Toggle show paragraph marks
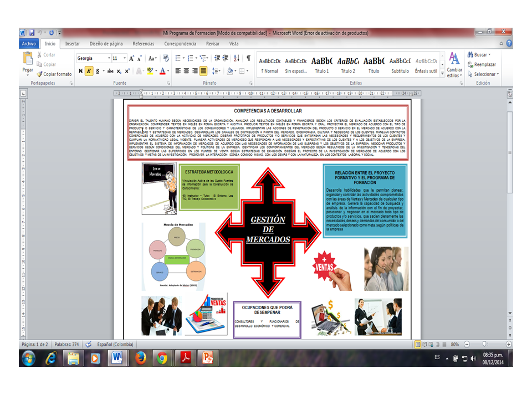 pos(249,58)
